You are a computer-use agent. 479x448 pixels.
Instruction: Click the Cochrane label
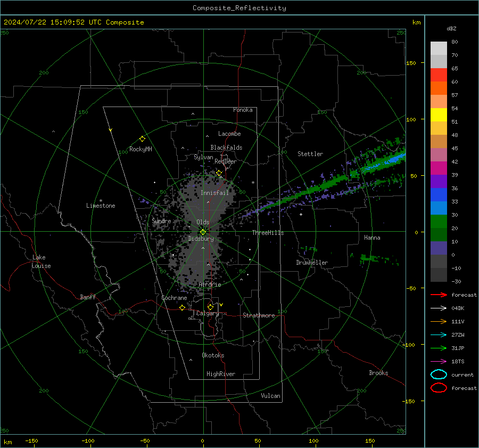tap(174, 298)
